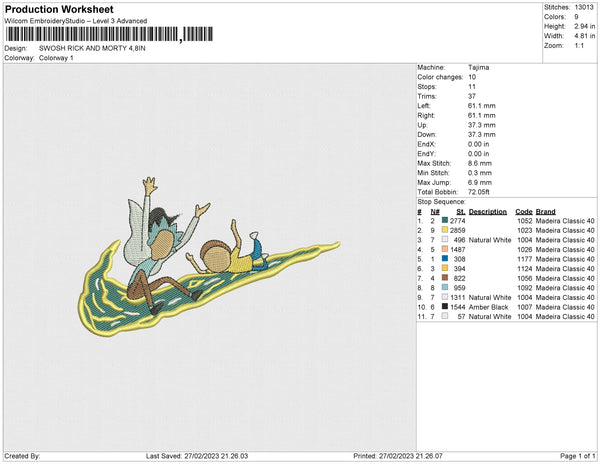Viewport: 600px width, 464px height.
Task: Click the Total Bobbin value 72.05ft
Action: [479, 192]
